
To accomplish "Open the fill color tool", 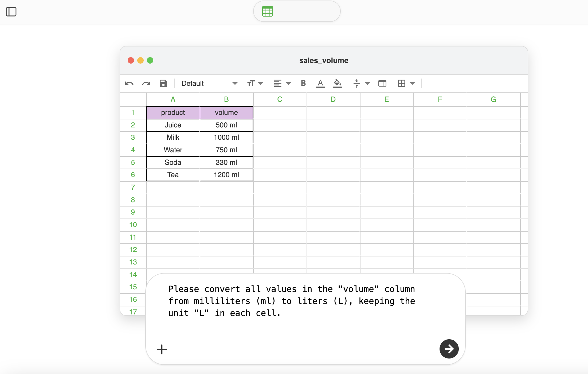I will [x=337, y=83].
